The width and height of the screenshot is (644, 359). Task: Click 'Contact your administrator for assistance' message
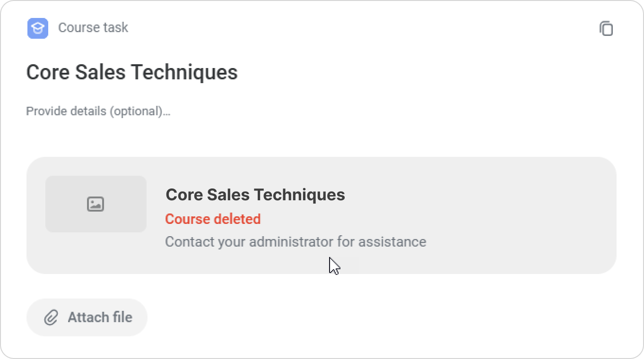(296, 242)
